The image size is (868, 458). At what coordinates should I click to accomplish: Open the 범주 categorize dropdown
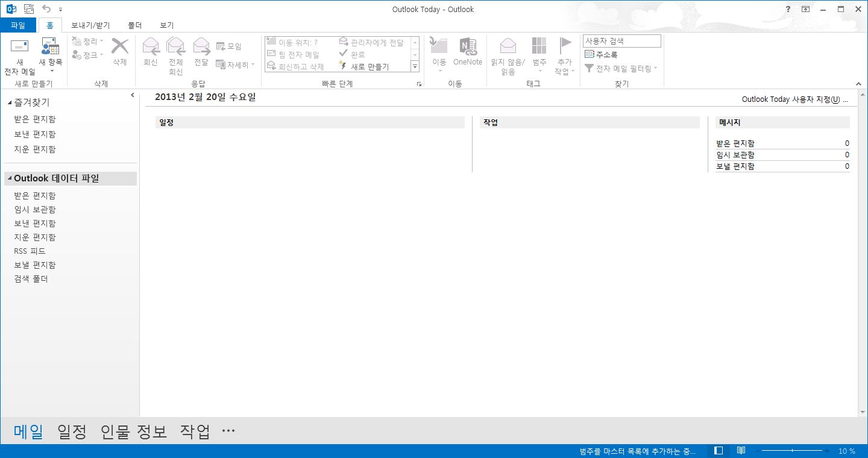539,55
